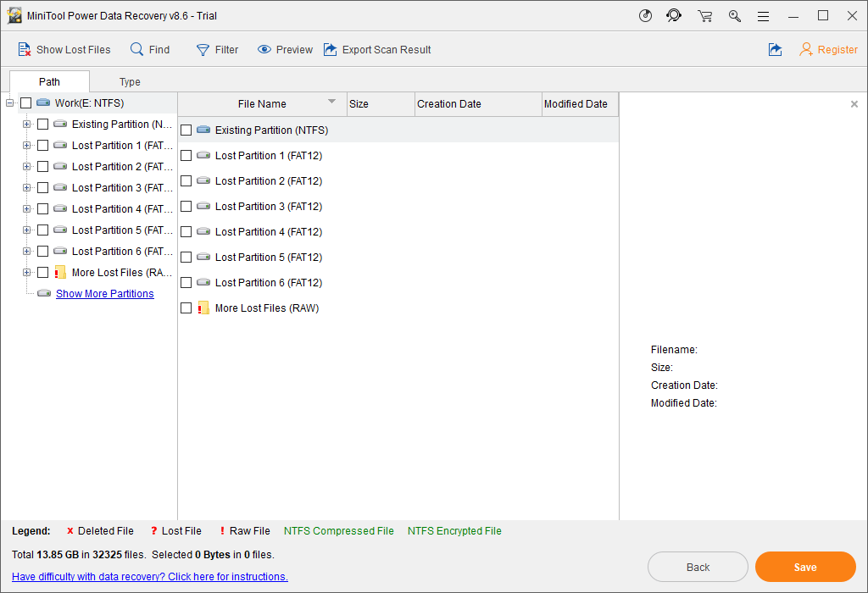Check More Lost Files checkbox in tree

42,272
